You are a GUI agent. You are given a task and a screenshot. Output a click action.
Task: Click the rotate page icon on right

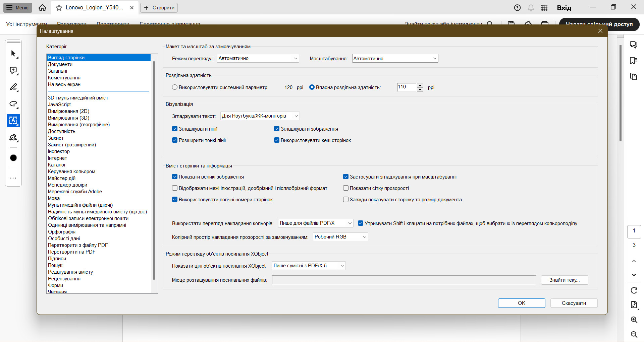(634, 290)
